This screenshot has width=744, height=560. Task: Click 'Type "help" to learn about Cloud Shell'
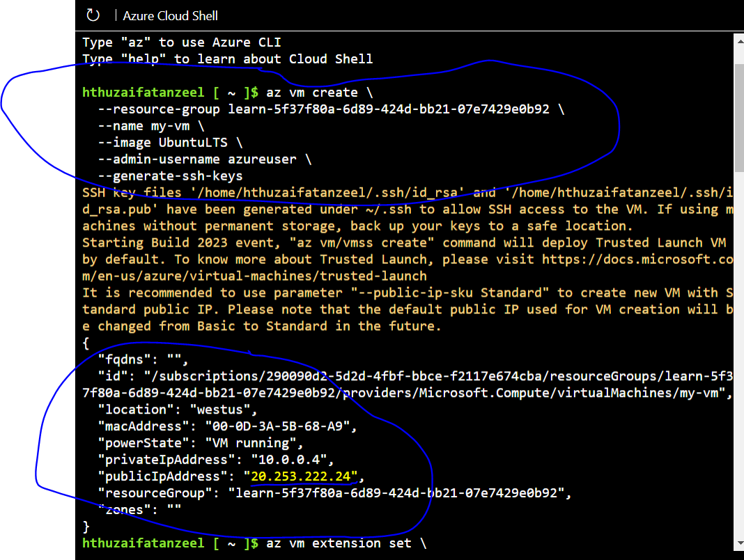(228, 59)
